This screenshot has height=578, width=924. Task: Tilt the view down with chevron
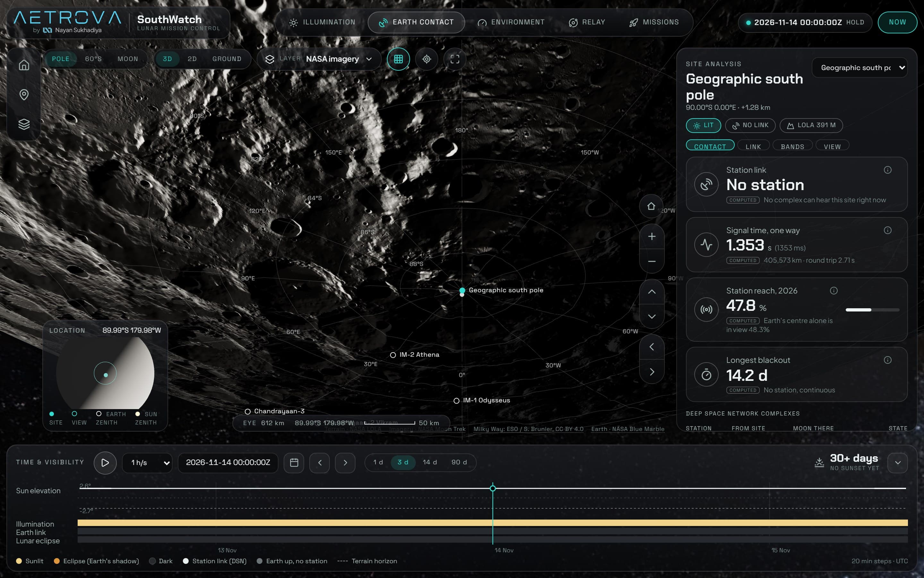click(x=652, y=317)
